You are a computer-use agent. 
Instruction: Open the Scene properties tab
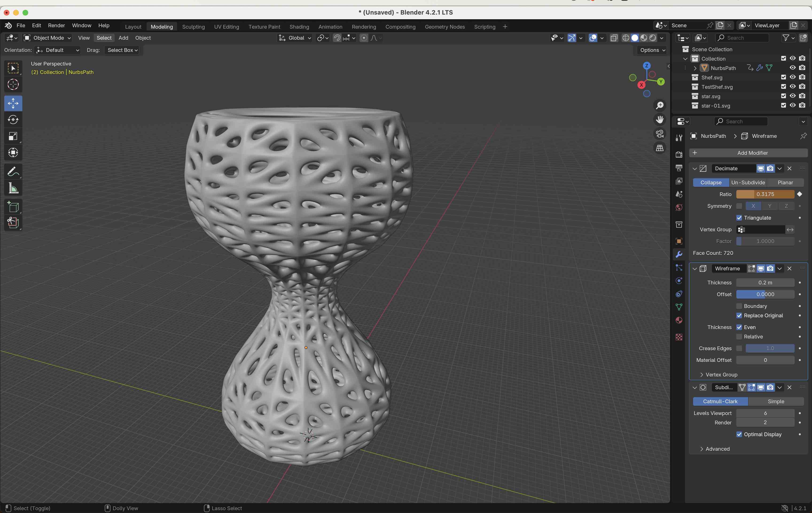click(679, 194)
